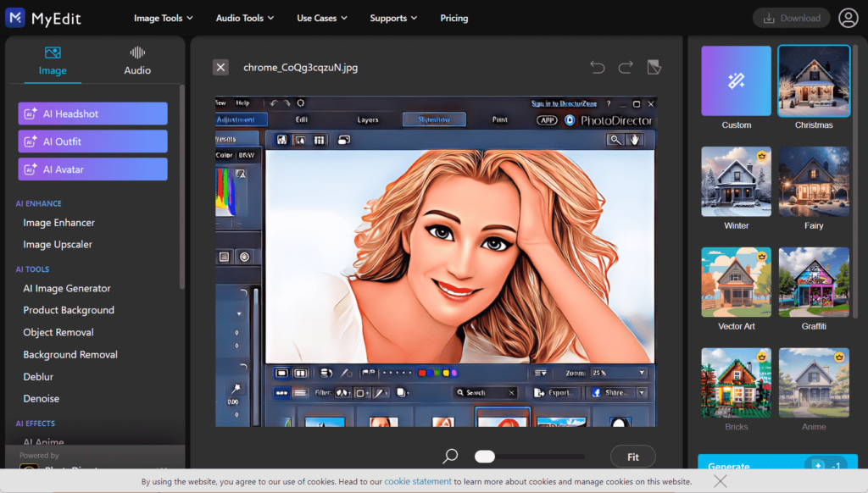Click the chrome_CoQg3cqzuN.jpg file name
Screen dimensions: 868x493
point(301,68)
